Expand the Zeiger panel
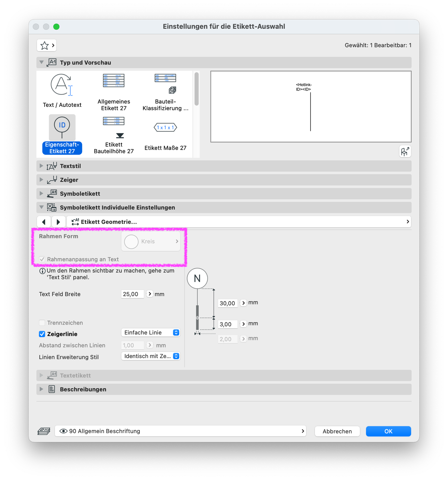 click(x=41, y=180)
